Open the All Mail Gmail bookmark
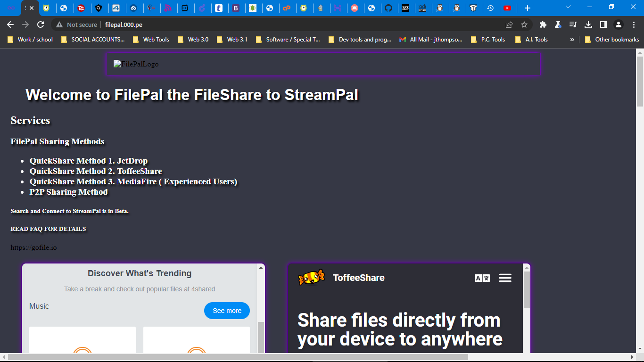Screen dimensions: 644x362 click(x=431, y=40)
